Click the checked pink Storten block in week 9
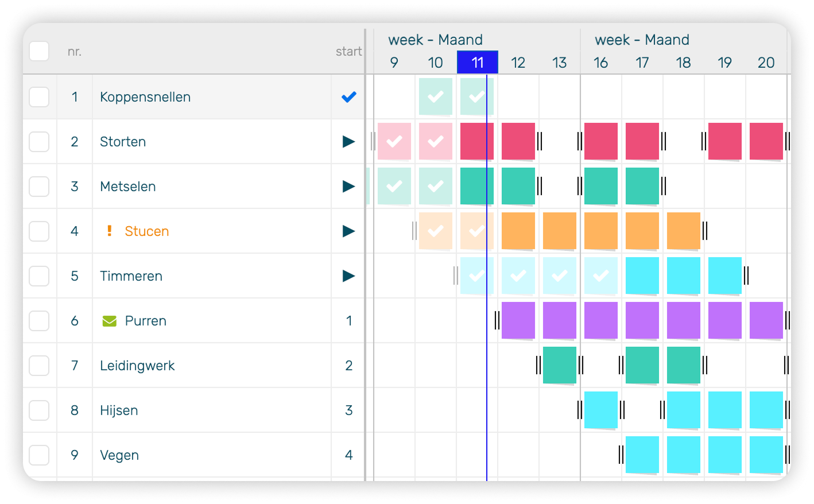This screenshot has height=504, width=814. coord(394,141)
